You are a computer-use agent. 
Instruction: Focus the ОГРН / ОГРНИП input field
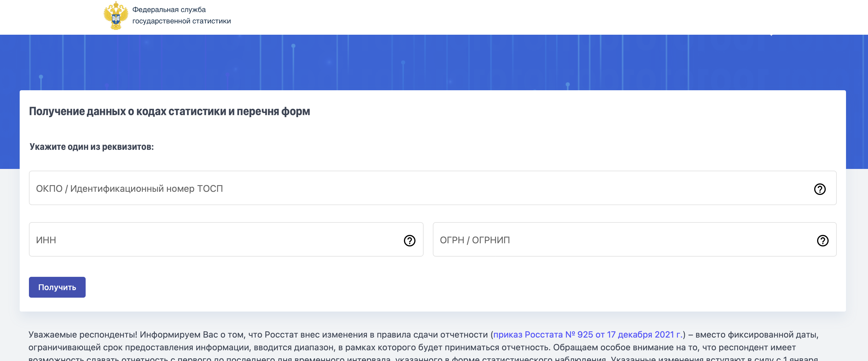pos(635,240)
